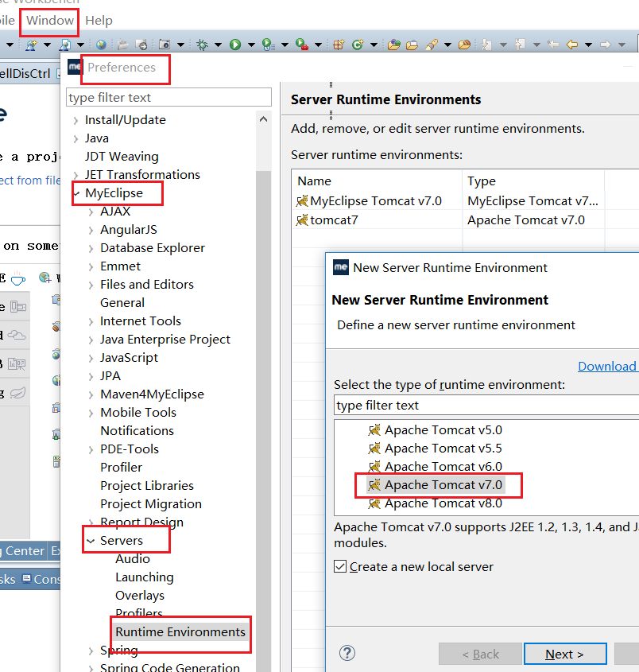The height and width of the screenshot is (672, 639).
Task: Select Apache Tomcat v6.0 runtime type
Action: 436,466
